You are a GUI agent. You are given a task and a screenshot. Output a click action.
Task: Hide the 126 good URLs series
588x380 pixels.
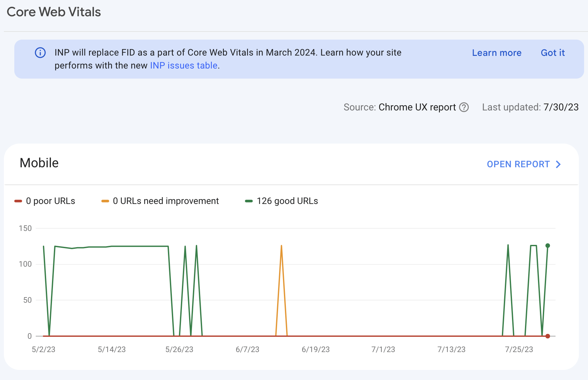coord(287,201)
